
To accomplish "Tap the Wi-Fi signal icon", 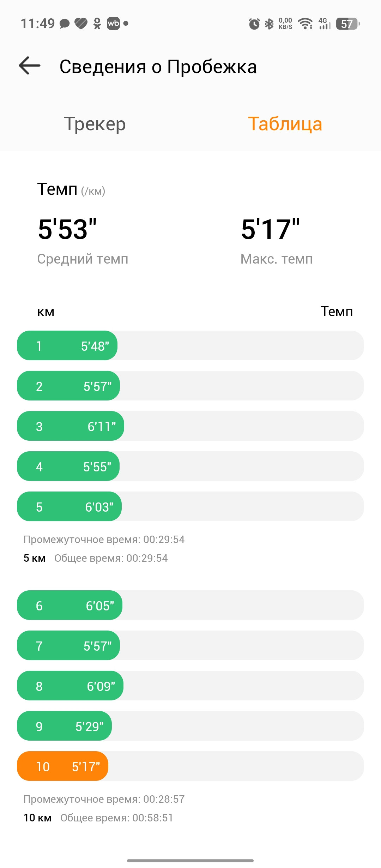I will [x=305, y=24].
